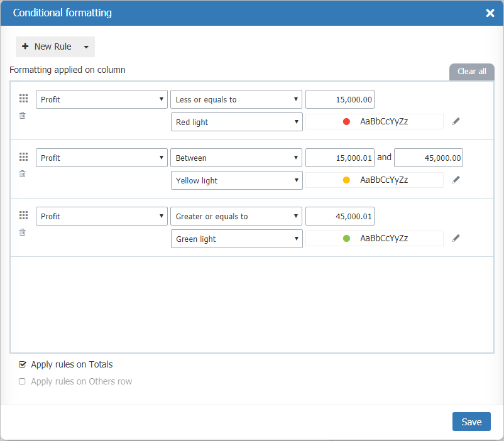The width and height of the screenshot is (504, 441).
Task: Edit the Yellow light formatting style
Action: (x=456, y=180)
